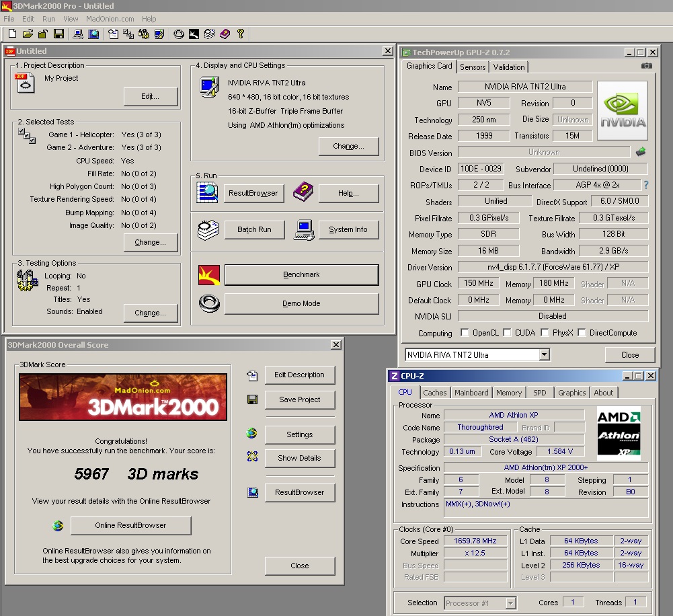This screenshot has width=673, height=616.
Task: Click the System Info computer toolbar icon
Action: pyautogui.click(x=78, y=34)
